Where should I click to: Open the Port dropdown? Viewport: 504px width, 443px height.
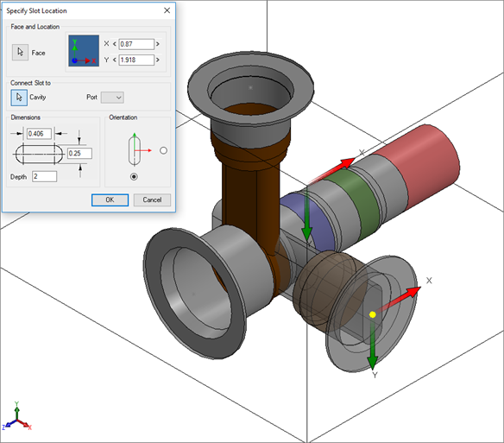pos(112,98)
